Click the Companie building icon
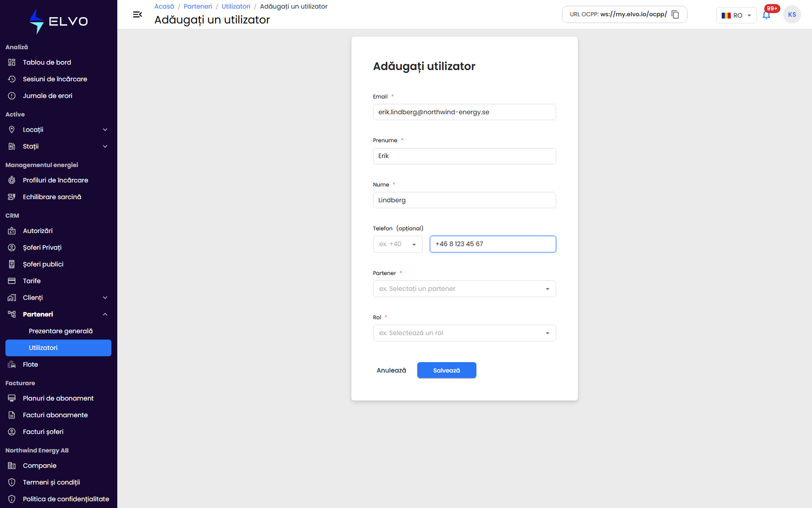The height and width of the screenshot is (508, 812). pyautogui.click(x=12, y=466)
